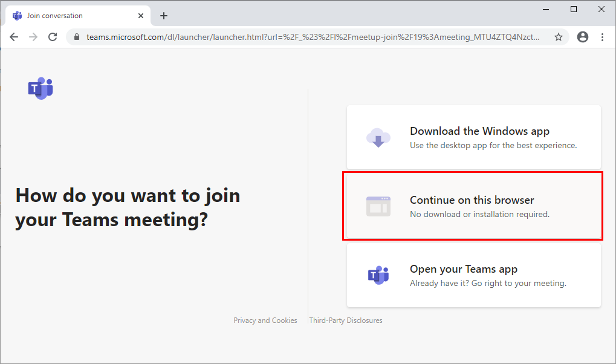
Task: Maximize the Chrome window
Action: point(574,9)
